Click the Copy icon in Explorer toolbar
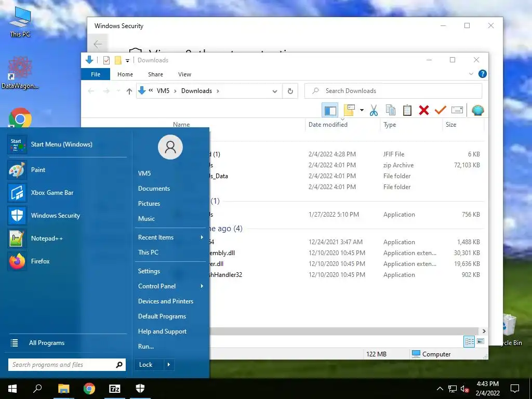 pyautogui.click(x=391, y=110)
